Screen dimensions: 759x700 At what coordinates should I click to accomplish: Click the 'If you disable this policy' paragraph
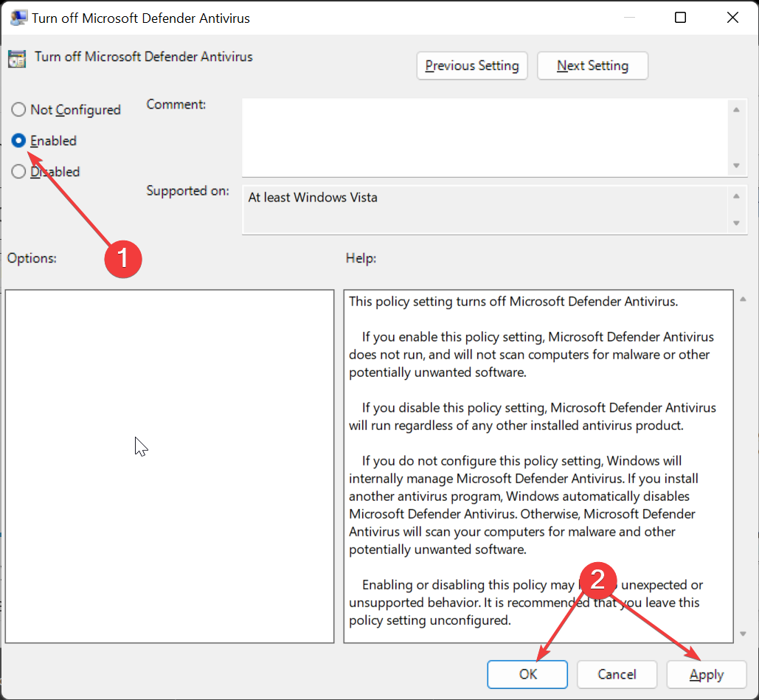coord(533,416)
